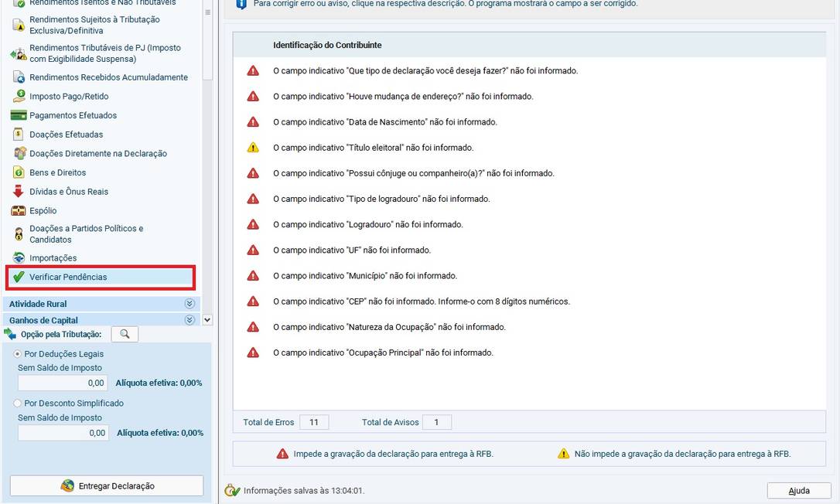Viewport: 840px width, 504px height.
Task: Click the Imposto Pago/Retido icon
Action: tap(19, 97)
